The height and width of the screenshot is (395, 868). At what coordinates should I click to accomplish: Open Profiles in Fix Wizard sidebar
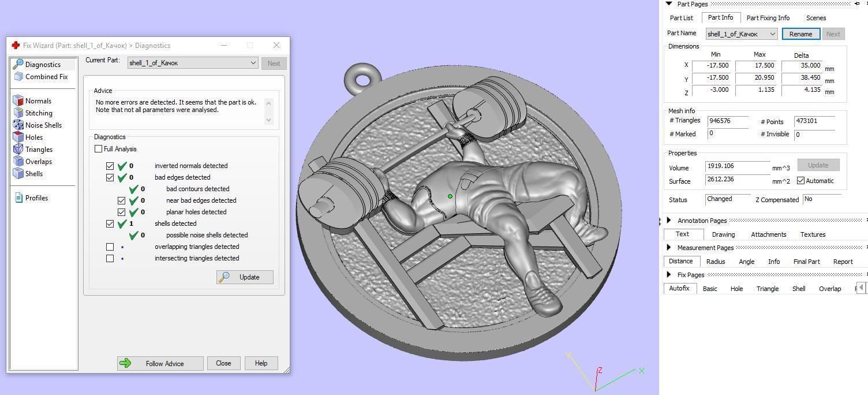click(x=36, y=198)
